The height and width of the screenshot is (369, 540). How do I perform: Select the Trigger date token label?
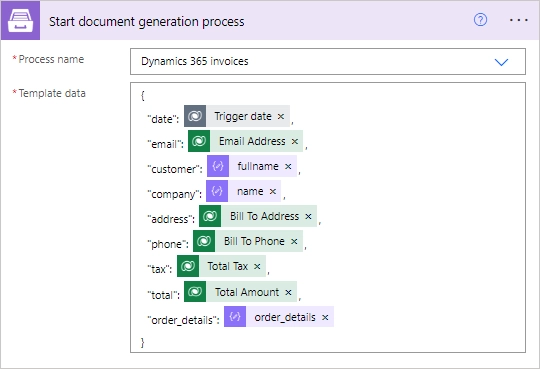click(243, 116)
